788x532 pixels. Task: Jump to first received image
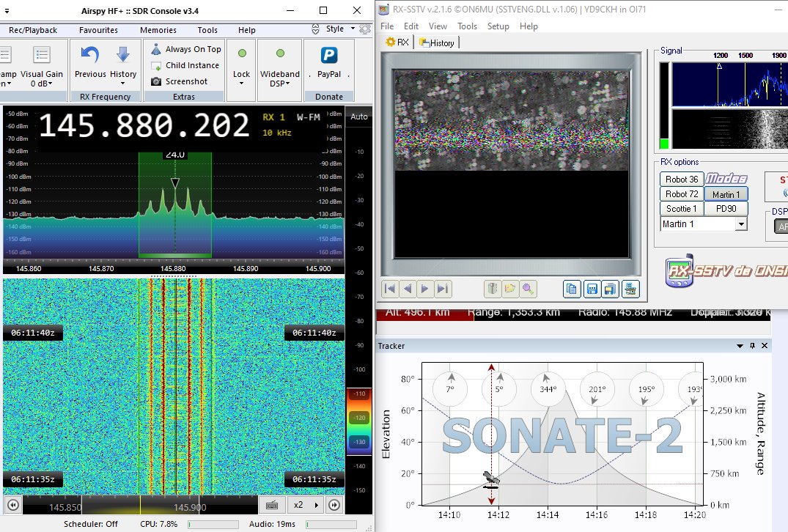tap(389, 289)
